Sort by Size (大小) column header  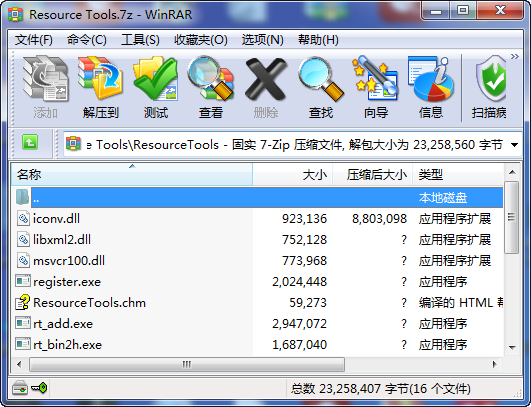293,175
